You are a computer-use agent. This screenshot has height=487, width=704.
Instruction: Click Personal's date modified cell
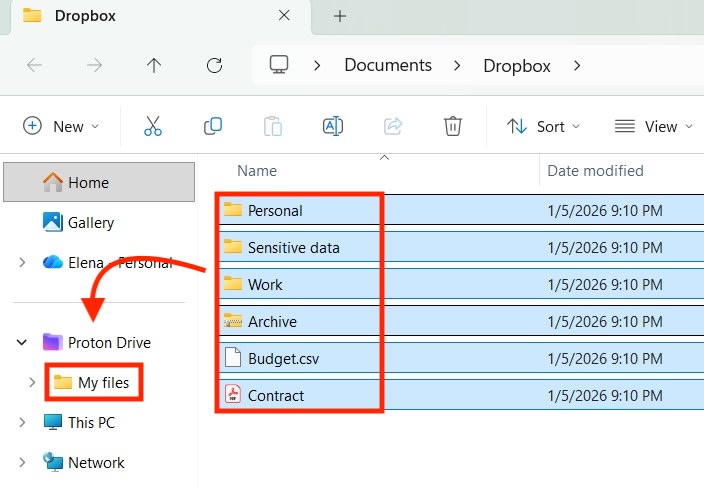[605, 211]
